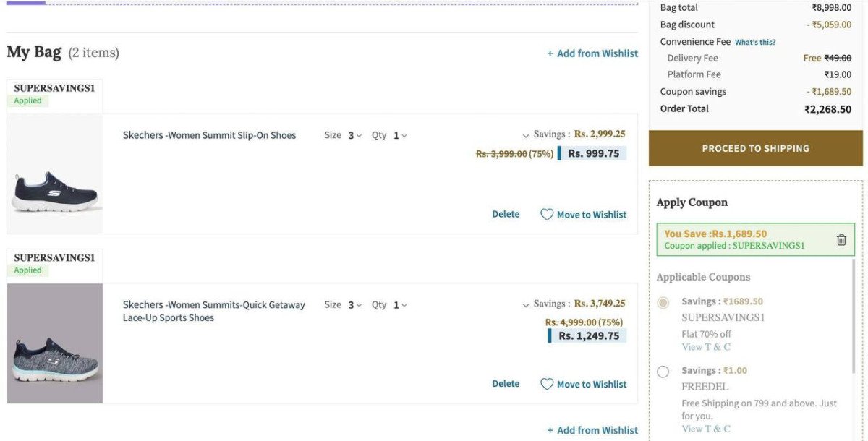Click heart icon for Summit Slip-On Shoes
Screen dimensions: 868x441
[x=547, y=215]
